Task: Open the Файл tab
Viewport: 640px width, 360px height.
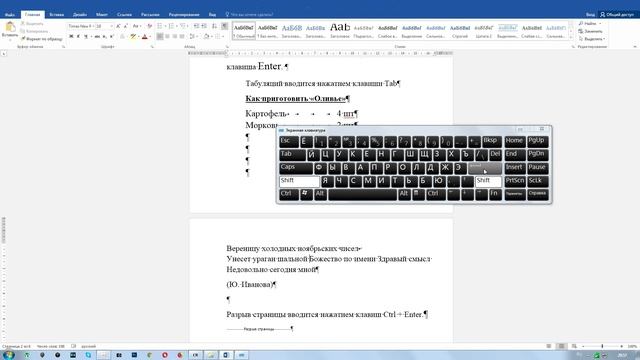Action: click(x=10, y=15)
